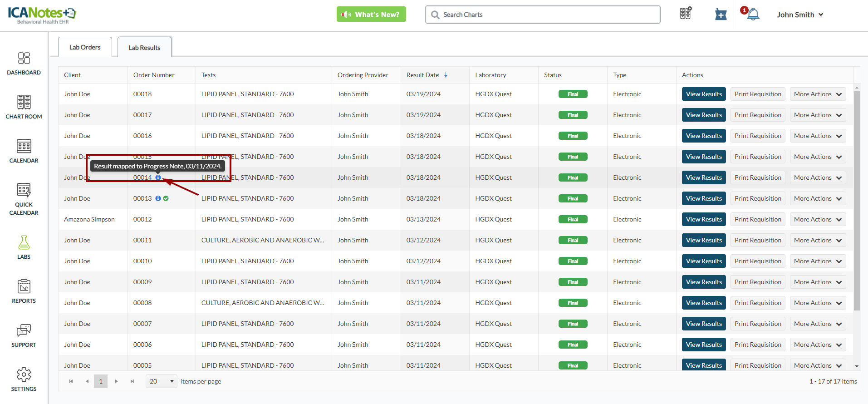Click the Search Charts input field

(x=542, y=15)
